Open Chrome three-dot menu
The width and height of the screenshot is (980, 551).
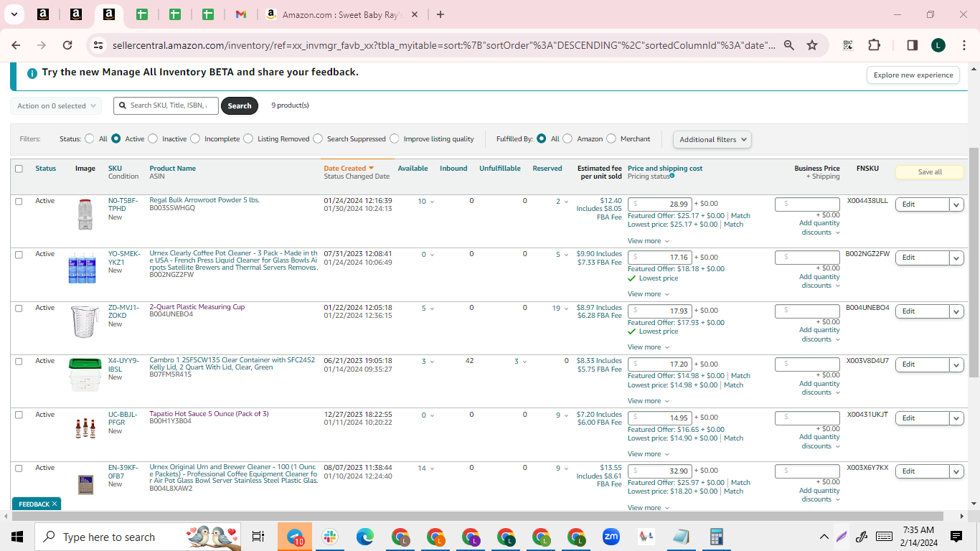coord(963,45)
